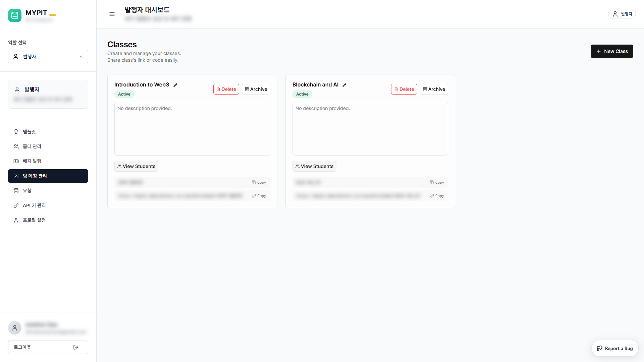This screenshot has height=362, width=644.
Task: Copy Blockchain and AI class link
Action: [437, 196]
